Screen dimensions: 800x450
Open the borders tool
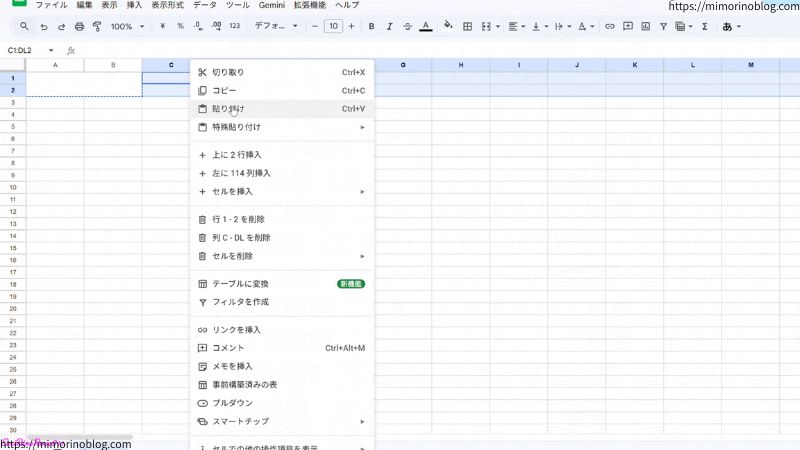point(467,27)
